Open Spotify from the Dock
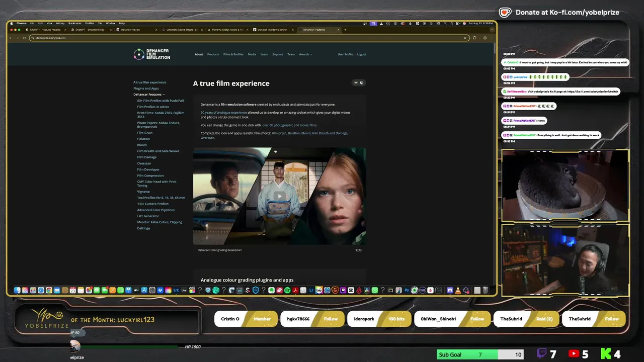 [287, 290]
